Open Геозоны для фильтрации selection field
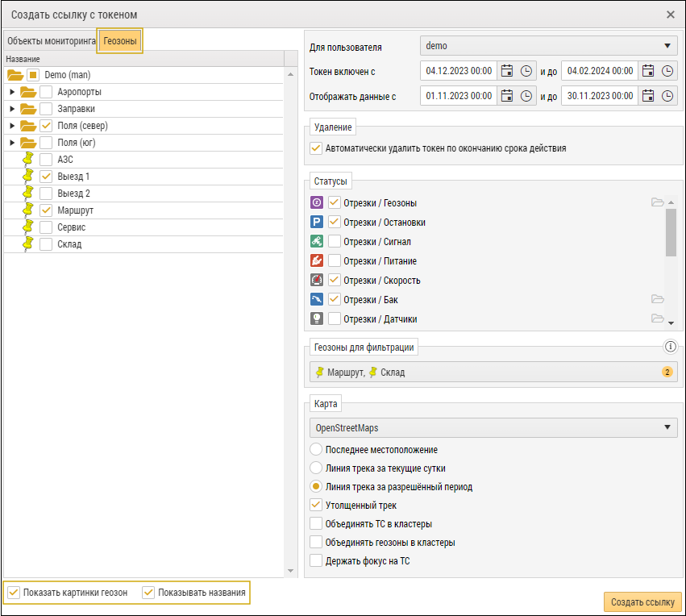The width and height of the screenshot is (686, 616). (493, 373)
